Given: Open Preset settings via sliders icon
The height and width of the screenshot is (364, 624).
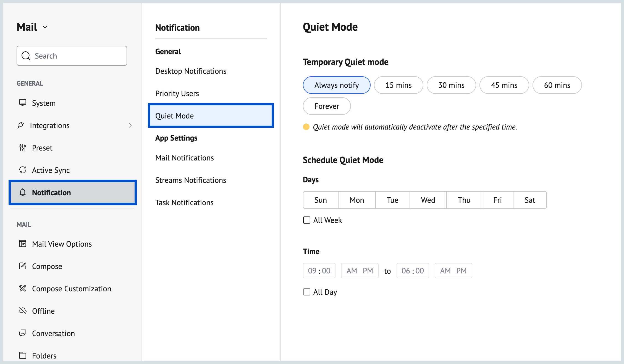Looking at the screenshot, I should [22, 147].
